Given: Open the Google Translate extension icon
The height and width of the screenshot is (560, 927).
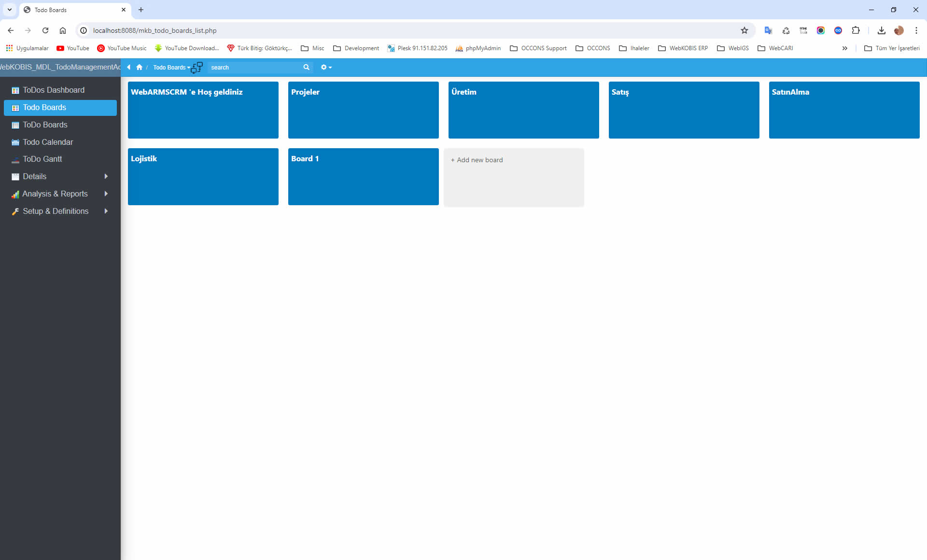Looking at the screenshot, I should [x=768, y=30].
